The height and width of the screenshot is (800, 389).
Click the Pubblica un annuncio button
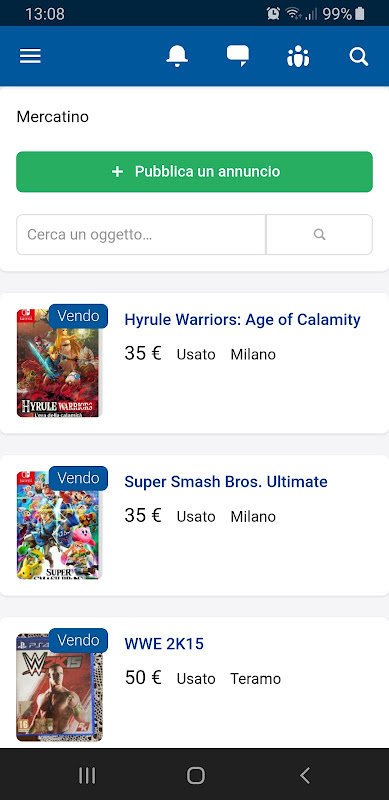tap(194, 171)
